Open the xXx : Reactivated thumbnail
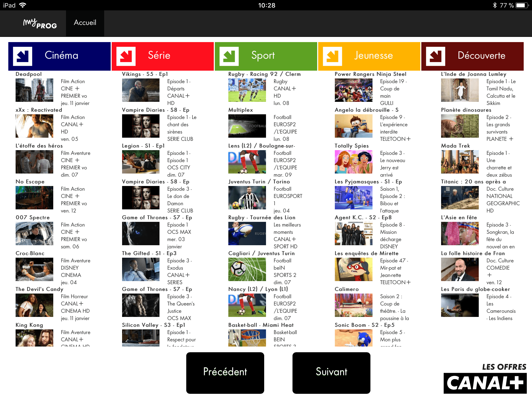Image resolution: width=532 pixels, height=399 pixels. point(34,126)
